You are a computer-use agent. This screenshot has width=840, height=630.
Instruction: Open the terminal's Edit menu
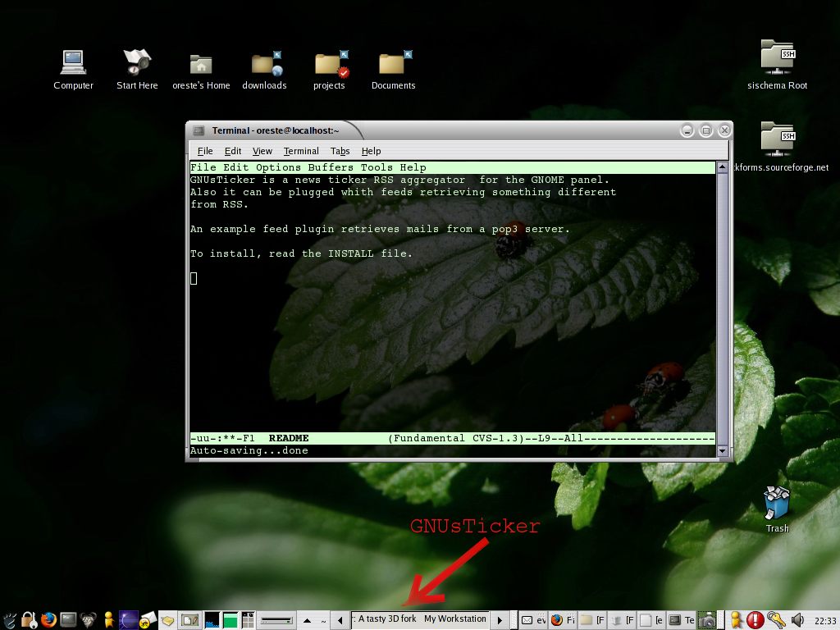pos(233,151)
